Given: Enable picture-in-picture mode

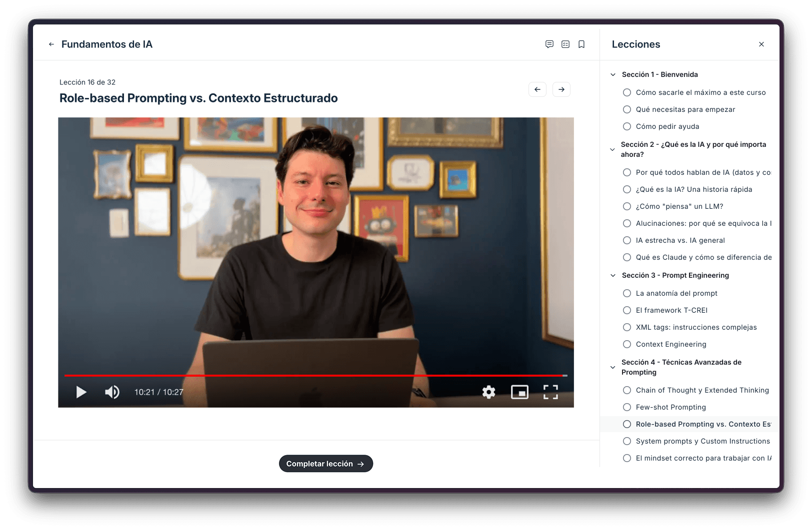Looking at the screenshot, I should click(x=519, y=392).
